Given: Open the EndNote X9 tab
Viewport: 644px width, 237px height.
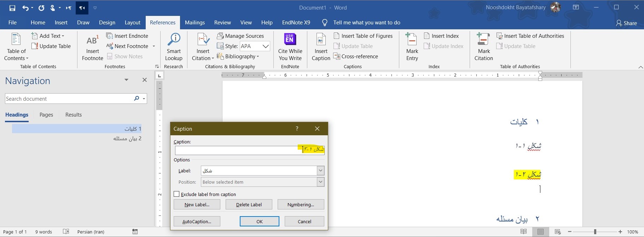Looking at the screenshot, I should coord(296,23).
